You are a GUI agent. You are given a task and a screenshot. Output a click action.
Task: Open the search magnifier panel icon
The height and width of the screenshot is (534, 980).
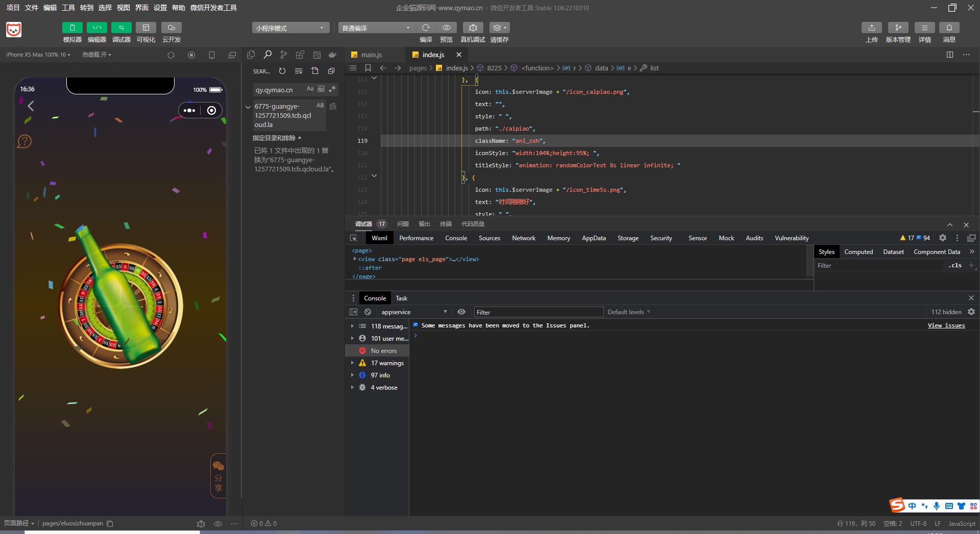[267, 55]
